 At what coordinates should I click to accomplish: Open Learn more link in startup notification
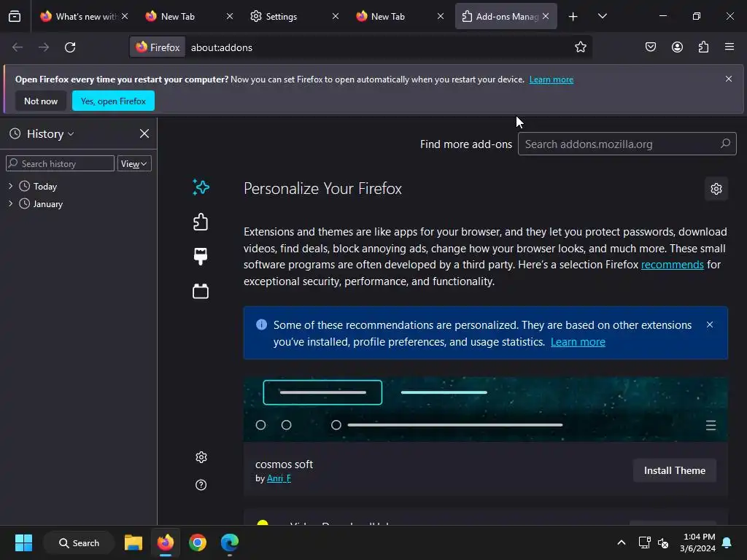[551, 79]
